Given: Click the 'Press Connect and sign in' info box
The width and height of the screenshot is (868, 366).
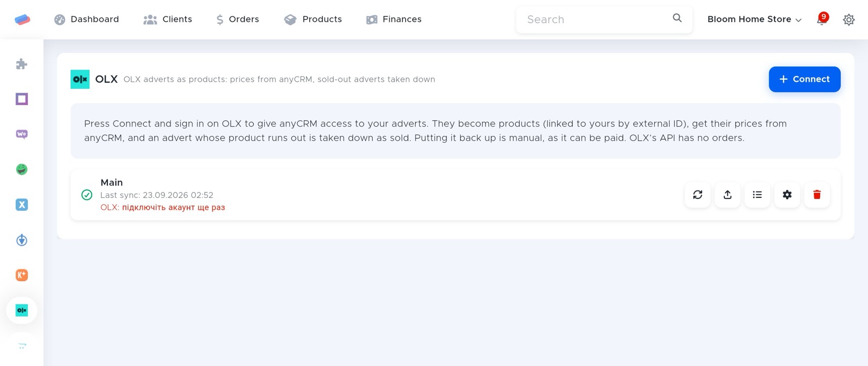Looking at the screenshot, I should pos(455,131).
